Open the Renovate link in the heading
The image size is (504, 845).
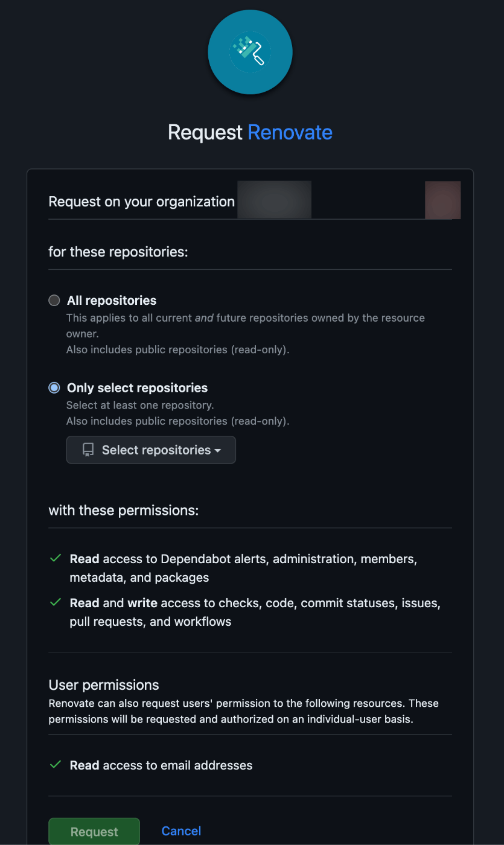290,132
